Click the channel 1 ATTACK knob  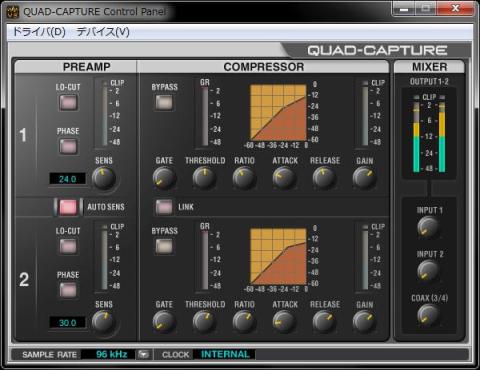[284, 178]
